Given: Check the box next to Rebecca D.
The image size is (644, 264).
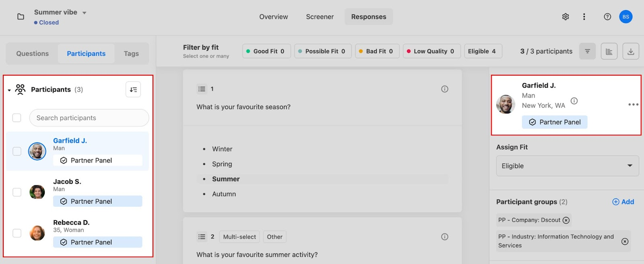Looking at the screenshot, I should pos(17,233).
